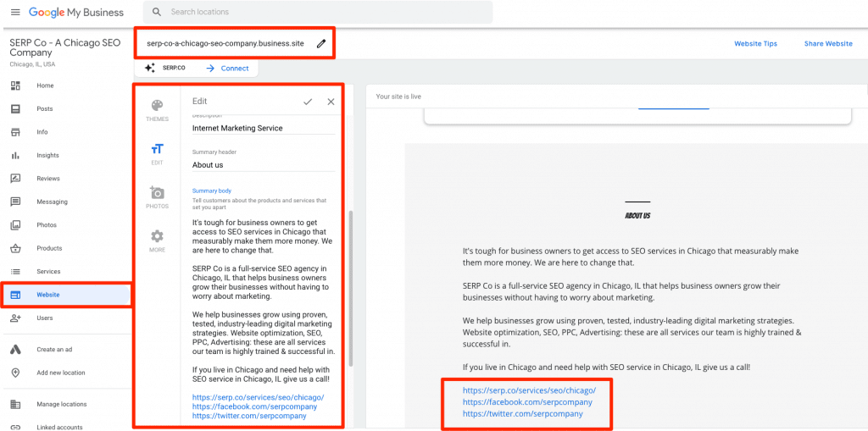Click the Info storefront icon
This screenshot has width=868, height=431.
(15, 132)
